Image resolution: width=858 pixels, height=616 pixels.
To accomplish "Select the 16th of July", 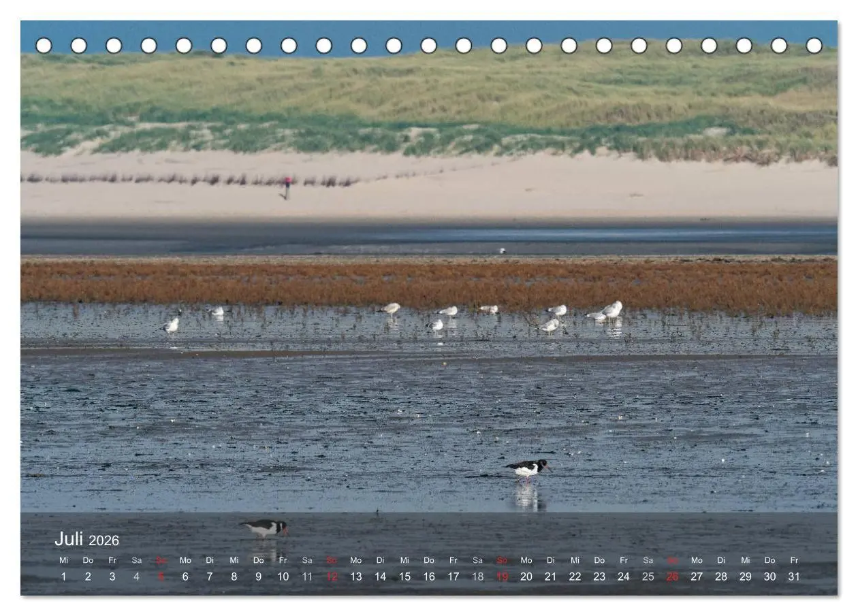I will (x=429, y=577).
